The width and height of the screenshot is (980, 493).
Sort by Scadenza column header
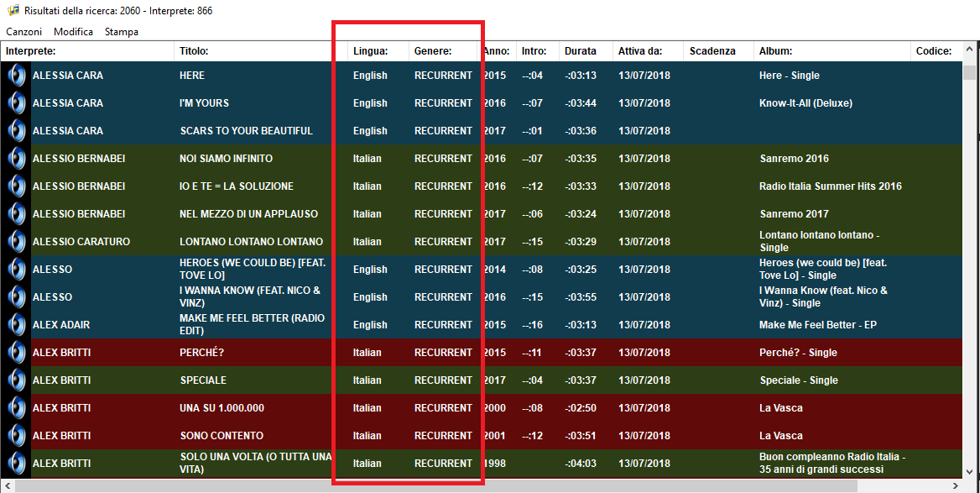click(719, 51)
